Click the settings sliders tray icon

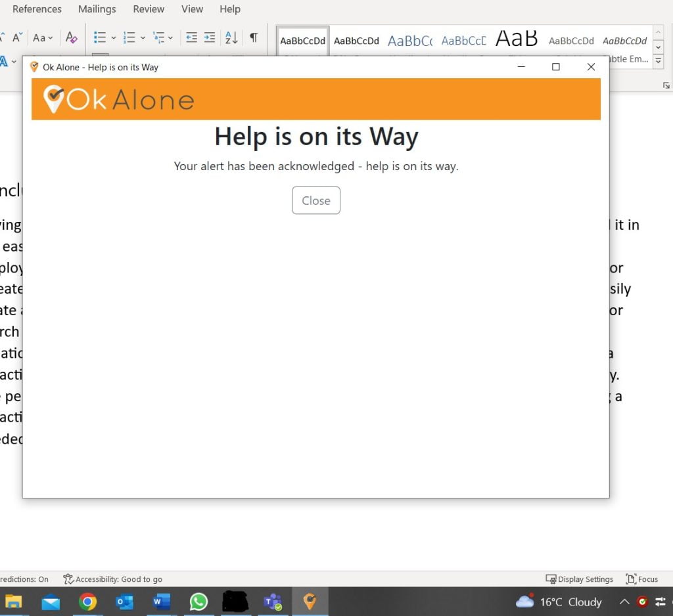[x=660, y=602]
